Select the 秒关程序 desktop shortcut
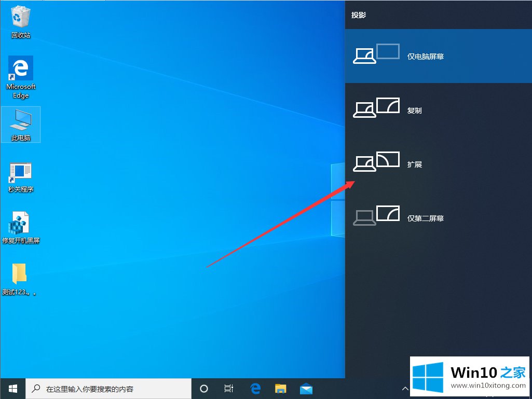532x399 pixels. (x=21, y=177)
